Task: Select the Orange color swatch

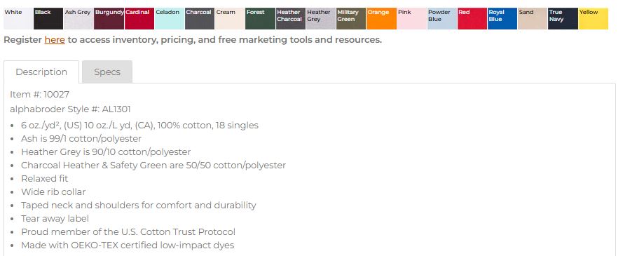Action: click(381, 18)
